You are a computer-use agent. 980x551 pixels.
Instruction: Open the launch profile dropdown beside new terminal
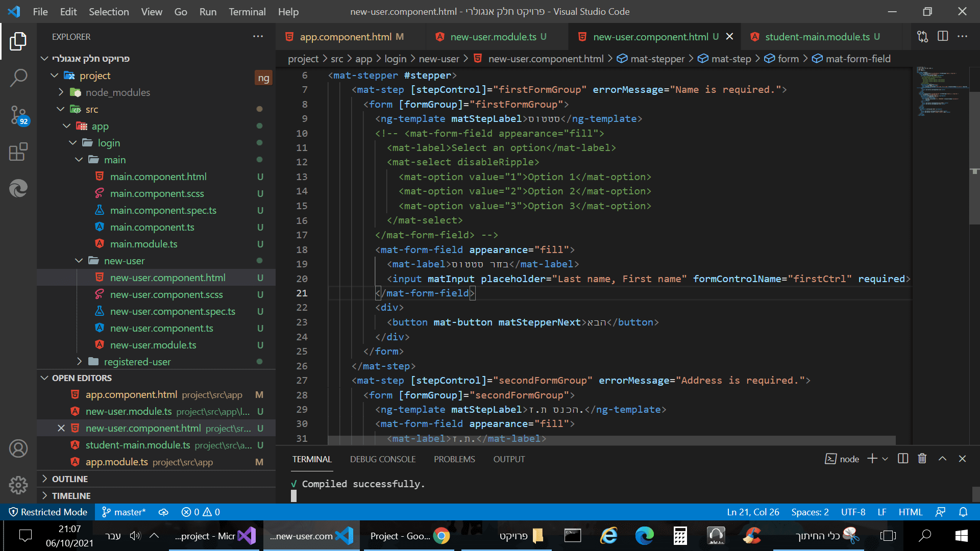885,459
